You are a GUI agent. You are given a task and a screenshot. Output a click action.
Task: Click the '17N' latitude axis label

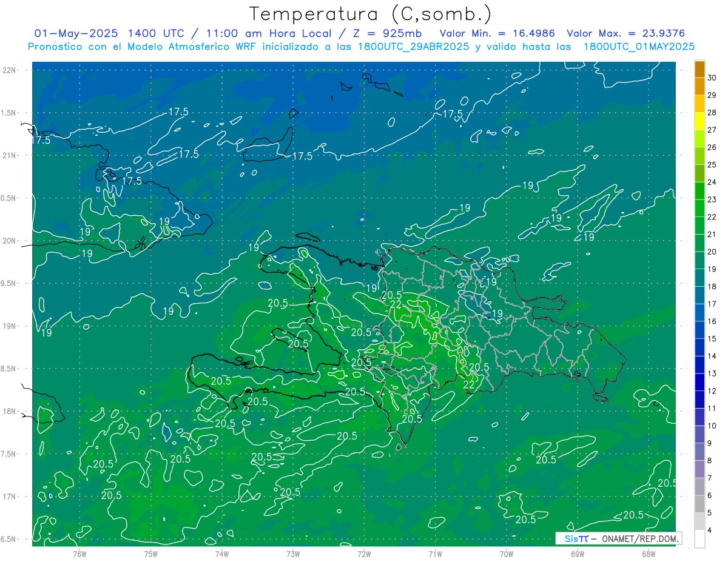pos(10,497)
